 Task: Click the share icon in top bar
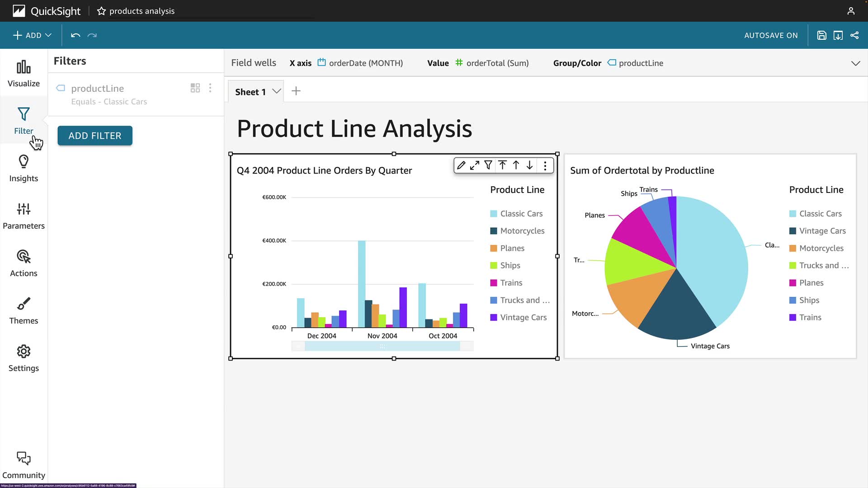coord(854,35)
